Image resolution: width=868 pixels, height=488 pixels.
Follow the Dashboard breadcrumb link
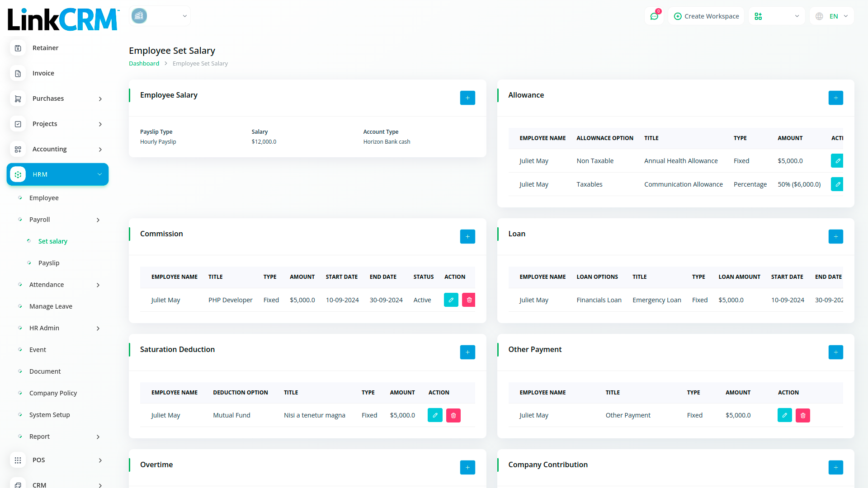(x=144, y=64)
